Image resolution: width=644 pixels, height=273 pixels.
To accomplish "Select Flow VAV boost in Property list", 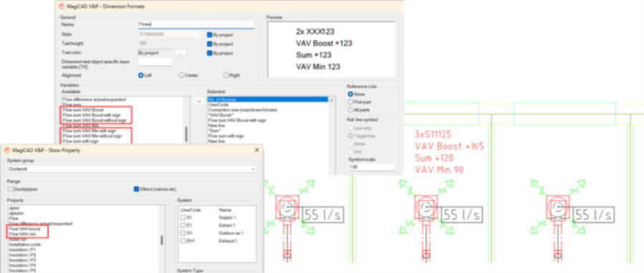I will point(24,229).
